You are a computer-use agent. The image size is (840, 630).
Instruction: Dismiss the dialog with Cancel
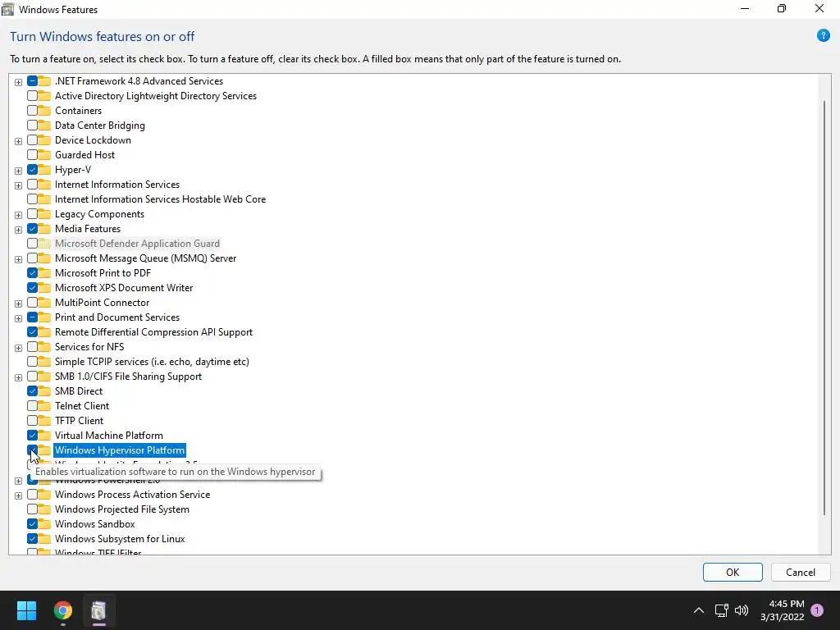801,572
